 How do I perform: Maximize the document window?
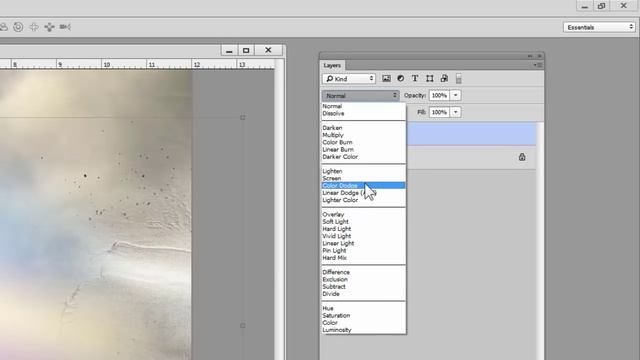(x=246, y=50)
